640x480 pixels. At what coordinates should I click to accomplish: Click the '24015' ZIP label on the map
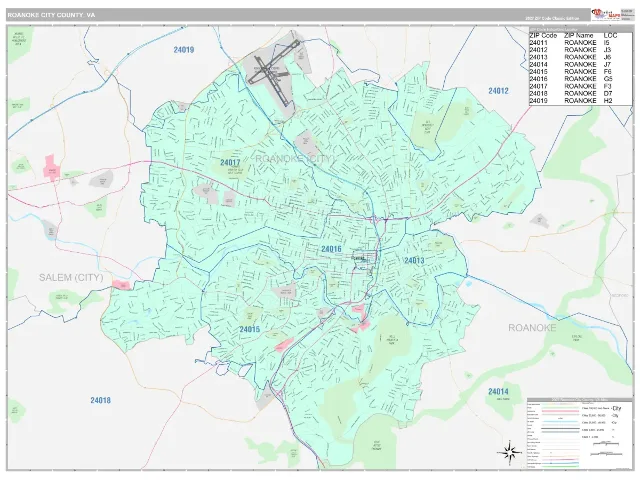(x=249, y=329)
